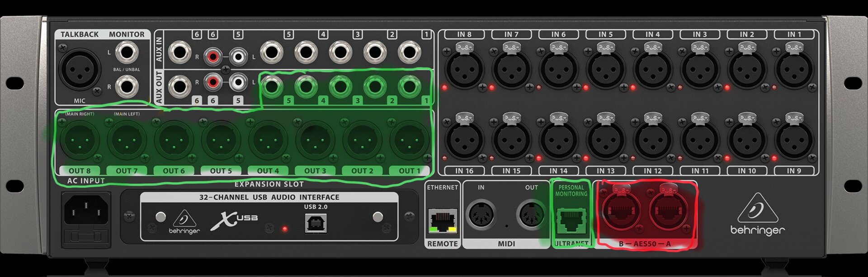Screen dimensions: 868x277
Task: Click the AES50 B port
Action: tap(622, 211)
